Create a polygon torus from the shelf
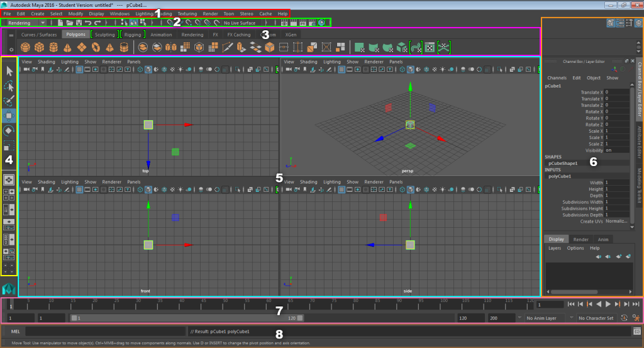 96,47
